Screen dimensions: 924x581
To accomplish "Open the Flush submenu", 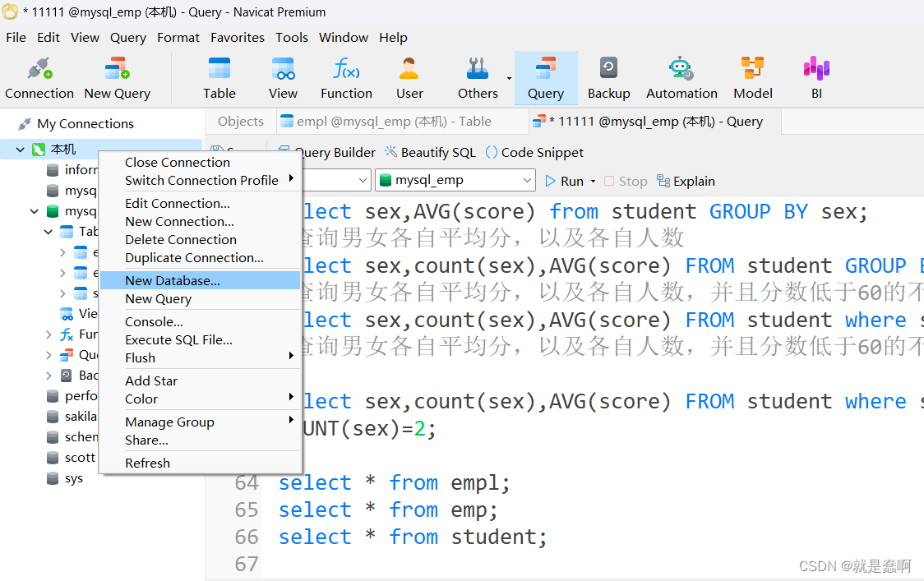I will tap(201, 358).
